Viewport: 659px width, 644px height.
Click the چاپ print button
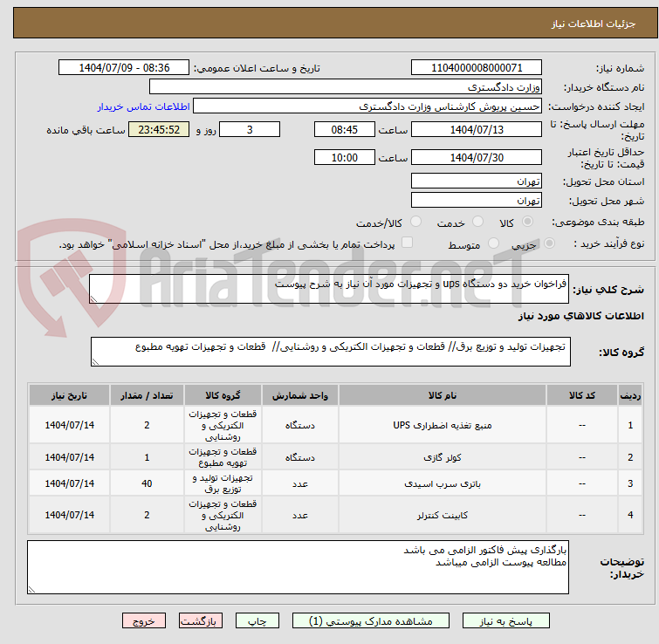[x=257, y=621]
